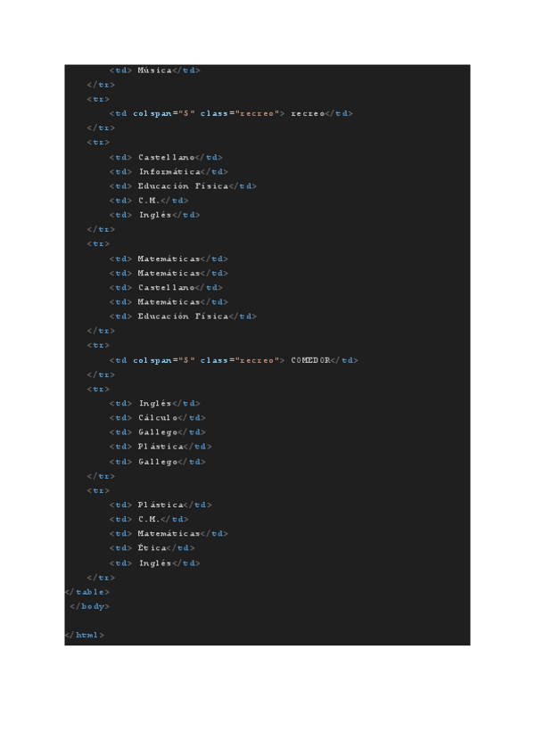Click the closing html tag
The height and width of the screenshot is (756, 535).
(x=85, y=635)
